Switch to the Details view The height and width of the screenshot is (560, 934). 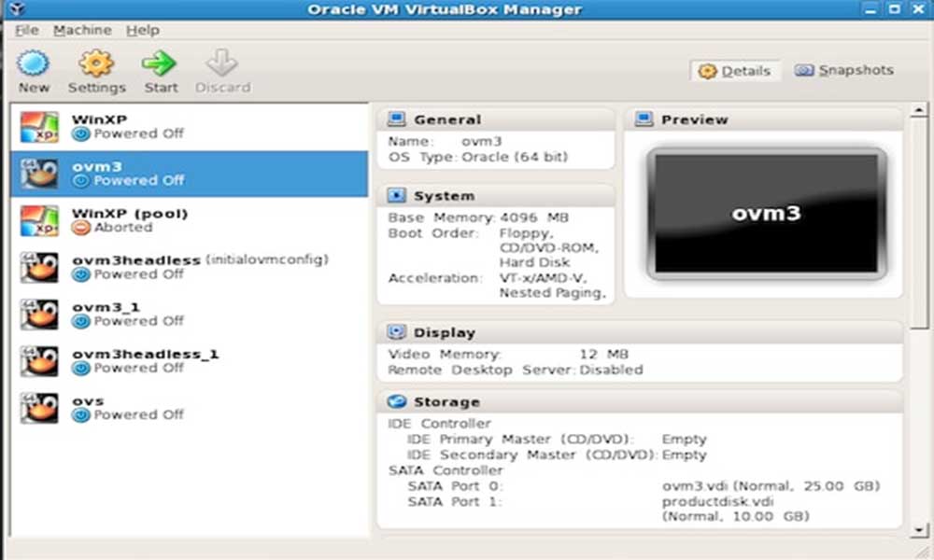735,70
